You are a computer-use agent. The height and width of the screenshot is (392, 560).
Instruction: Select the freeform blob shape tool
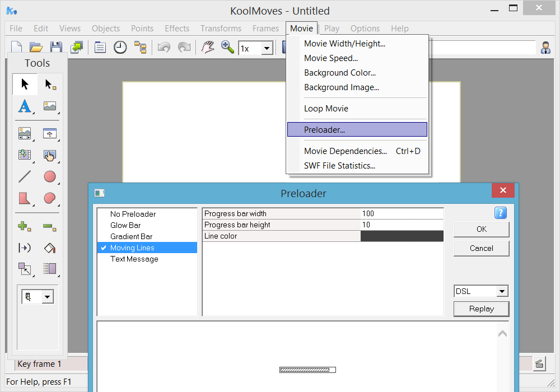pyautogui.click(x=50, y=198)
